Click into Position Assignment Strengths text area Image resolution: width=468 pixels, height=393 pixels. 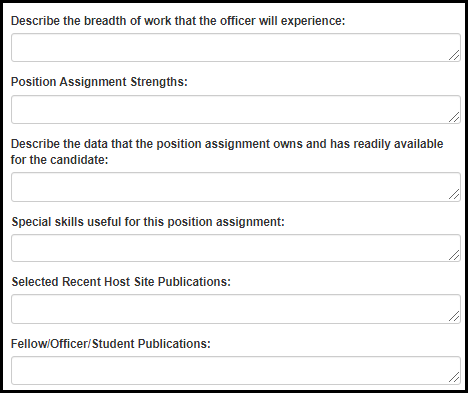point(236,110)
